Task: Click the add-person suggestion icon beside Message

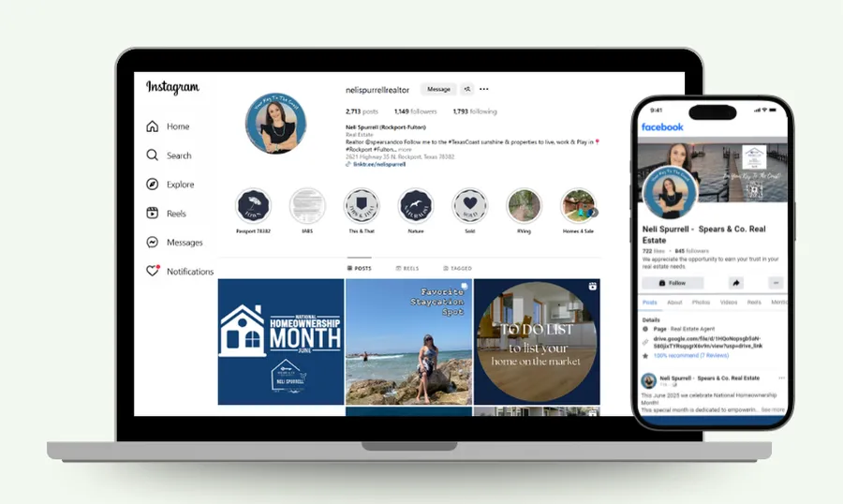Action: pyautogui.click(x=466, y=89)
